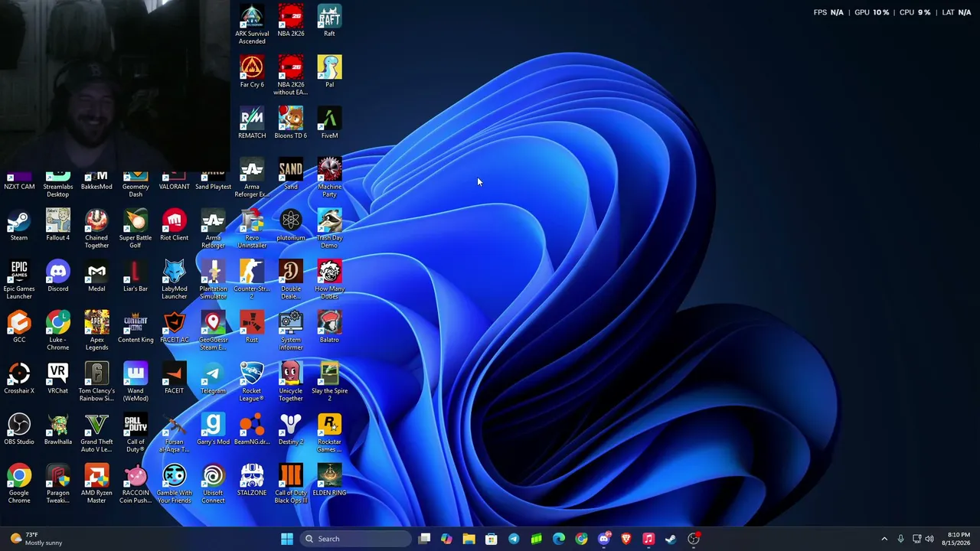Screen dimensions: 980x551
Task: Select the OBS Studio desktop icon
Action: click(19, 429)
